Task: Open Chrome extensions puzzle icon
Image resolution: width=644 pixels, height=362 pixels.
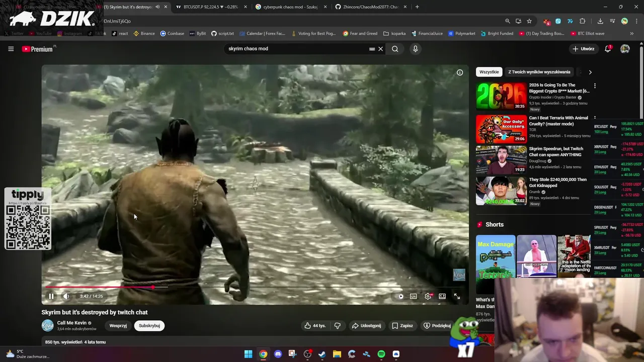Action: (583, 21)
